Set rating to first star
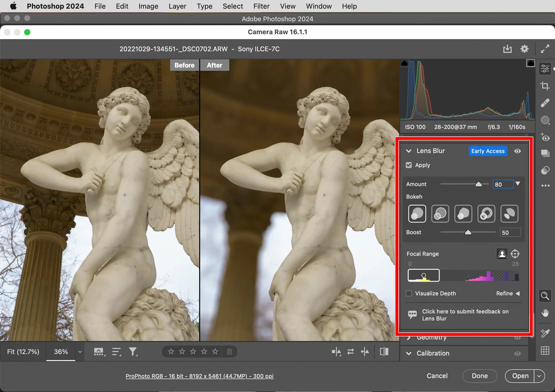This screenshot has height=392, width=555. (171, 352)
